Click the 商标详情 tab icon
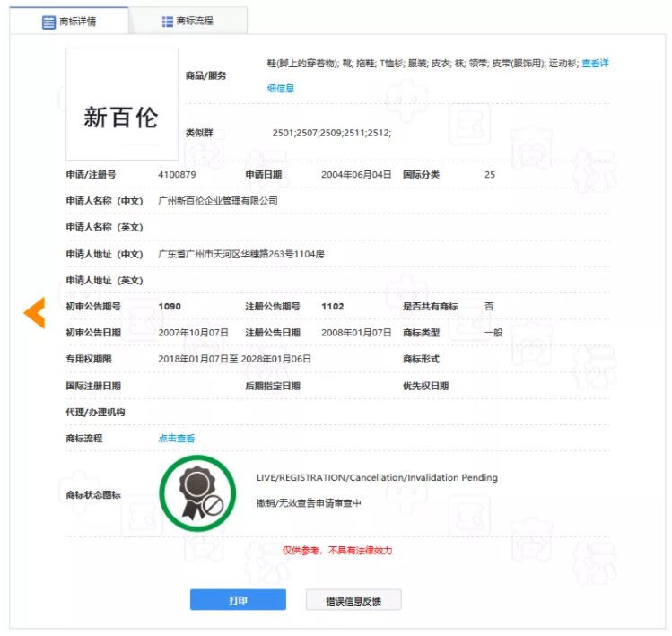672x636 pixels. pos(48,22)
